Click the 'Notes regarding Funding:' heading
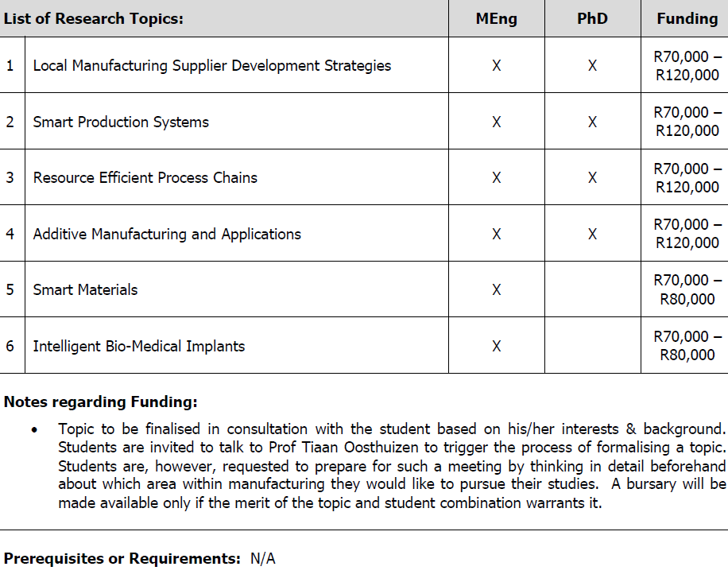The width and height of the screenshot is (728, 582). click(x=100, y=402)
